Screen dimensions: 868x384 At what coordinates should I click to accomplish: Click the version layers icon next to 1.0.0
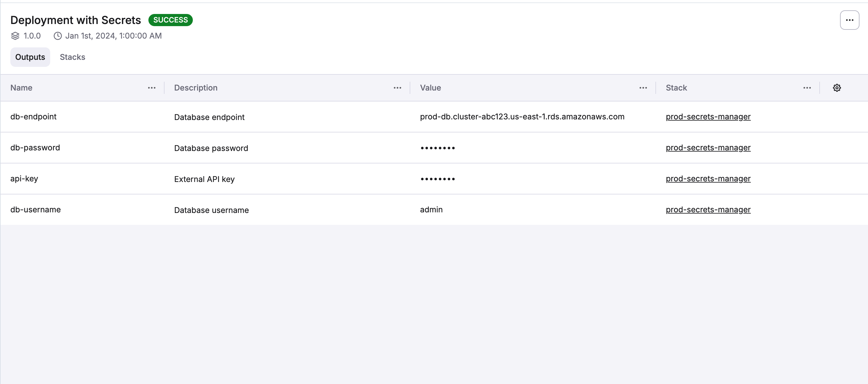pyautogui.click(x=15, y=36)
